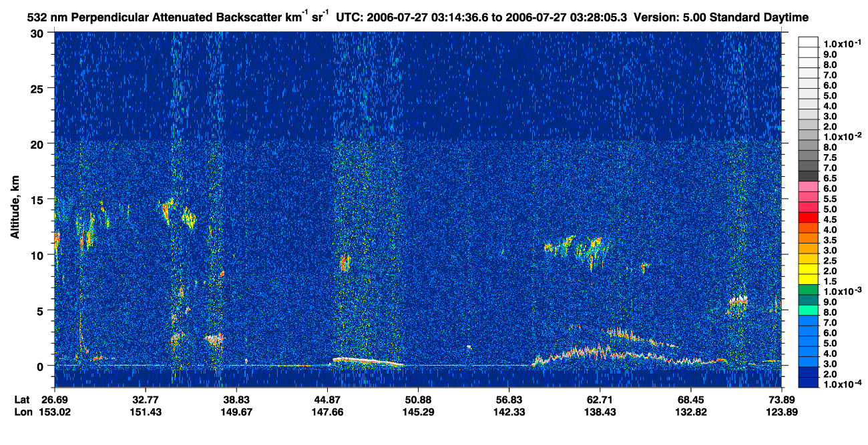Click the longitude value 123.89
The height and width of the screenshot is (445, 868).
[x=781, y=412]
